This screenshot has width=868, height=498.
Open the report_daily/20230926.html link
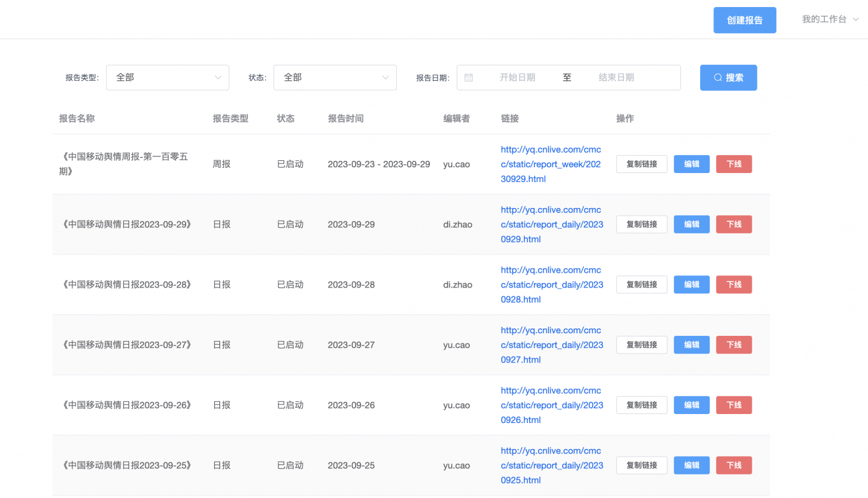[551, 405]
